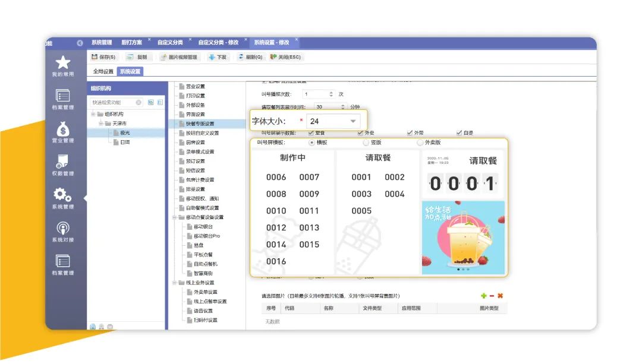642x364 pixels.
Task: Switch to the 系统管理 top tab
Action: pyautogui.click(x=102, y=43)
